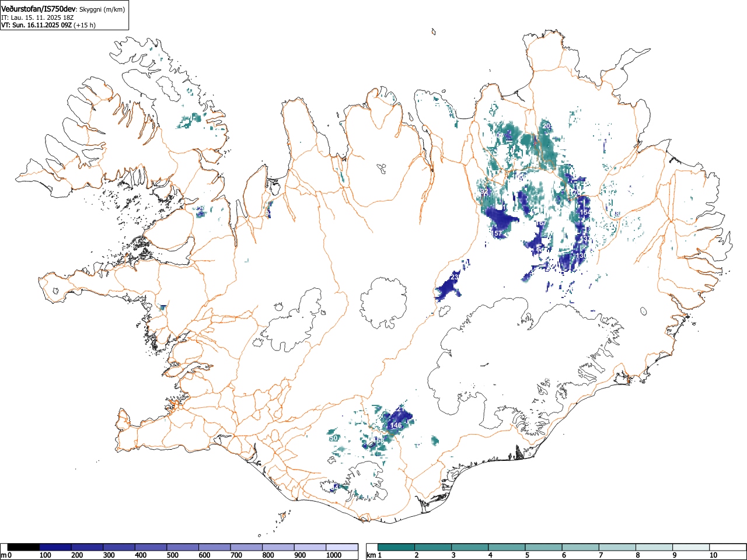Click the 6–7 km legend color segment
This screenshot has width=747, height=560.
click(x=580, y=547)
